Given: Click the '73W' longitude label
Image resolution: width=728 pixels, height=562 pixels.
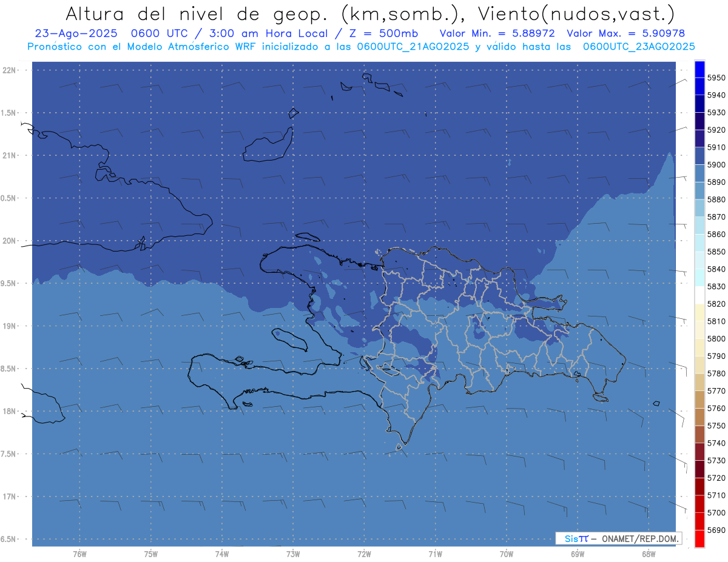Looking at the screenshot, I should tap(293, 554).
